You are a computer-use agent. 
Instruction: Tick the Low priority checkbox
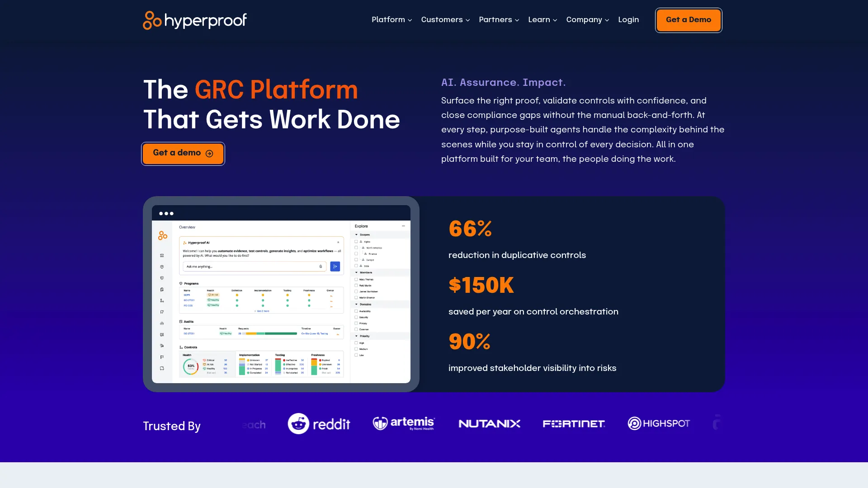click(356, 355)
